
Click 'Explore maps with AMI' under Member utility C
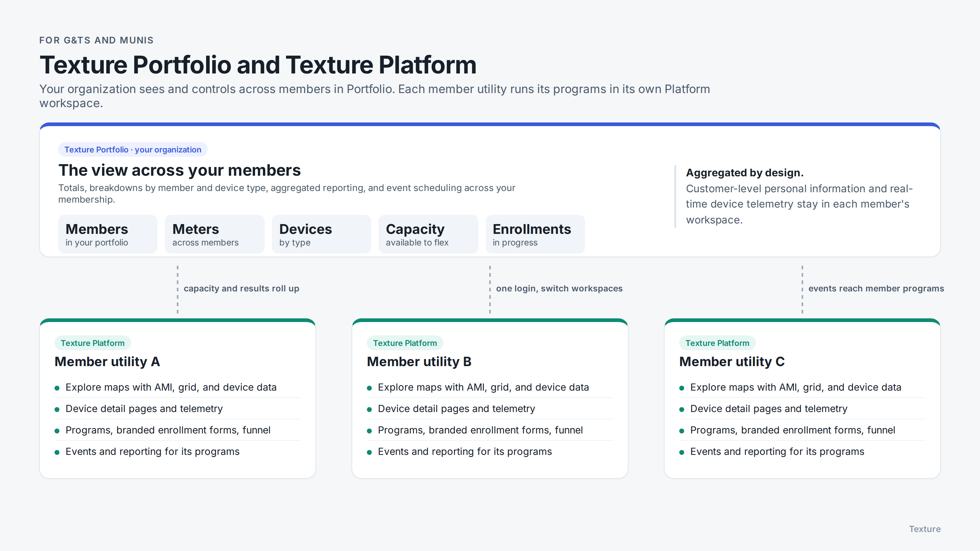coord(802,387)
